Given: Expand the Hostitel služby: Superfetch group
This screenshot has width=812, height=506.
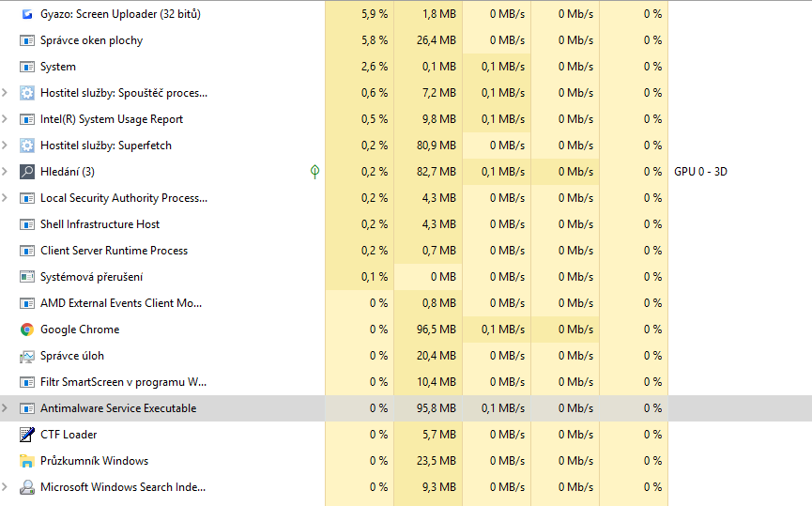Looking at the screenshot, I should (x=5, y=146).
